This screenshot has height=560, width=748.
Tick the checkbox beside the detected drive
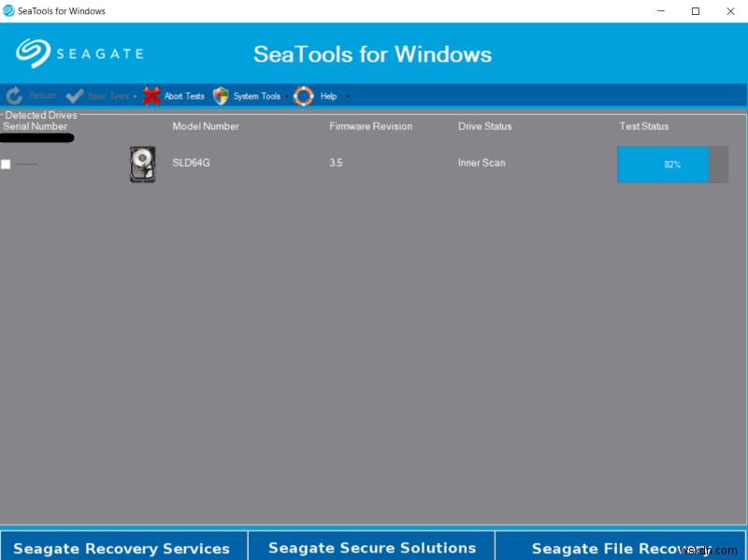tap(6, 165)
